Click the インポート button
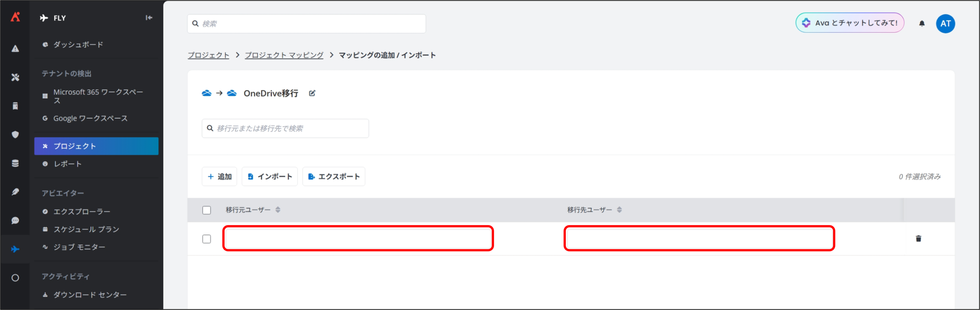This screenshot has width=980, height=310. coord(269,176)
